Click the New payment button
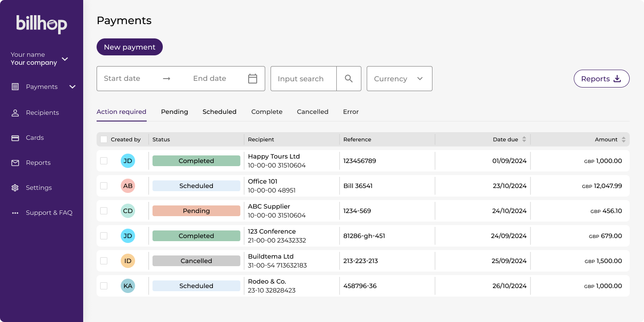 pos(130,47)
